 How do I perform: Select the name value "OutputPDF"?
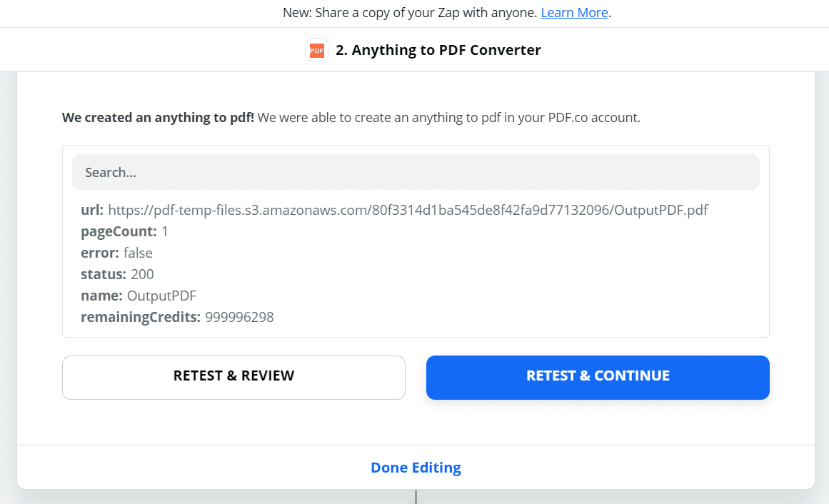pos(161,296)
